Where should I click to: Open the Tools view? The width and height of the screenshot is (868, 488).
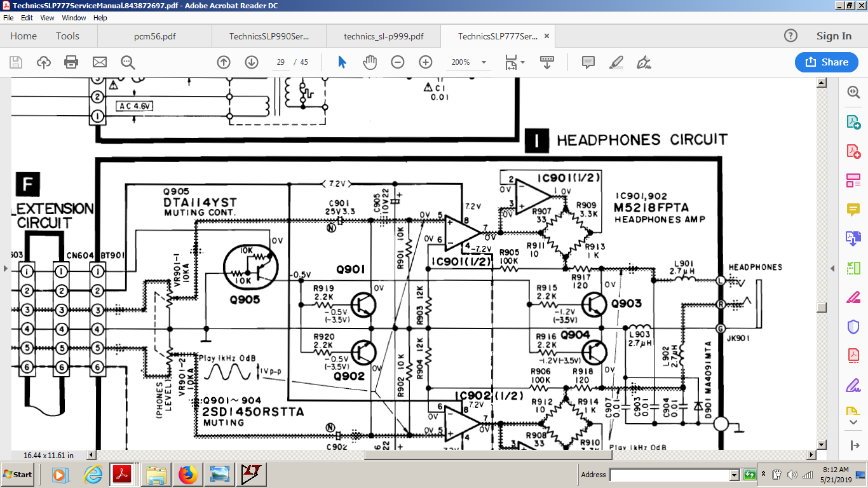pyautogui.click(x=67, y=36)
